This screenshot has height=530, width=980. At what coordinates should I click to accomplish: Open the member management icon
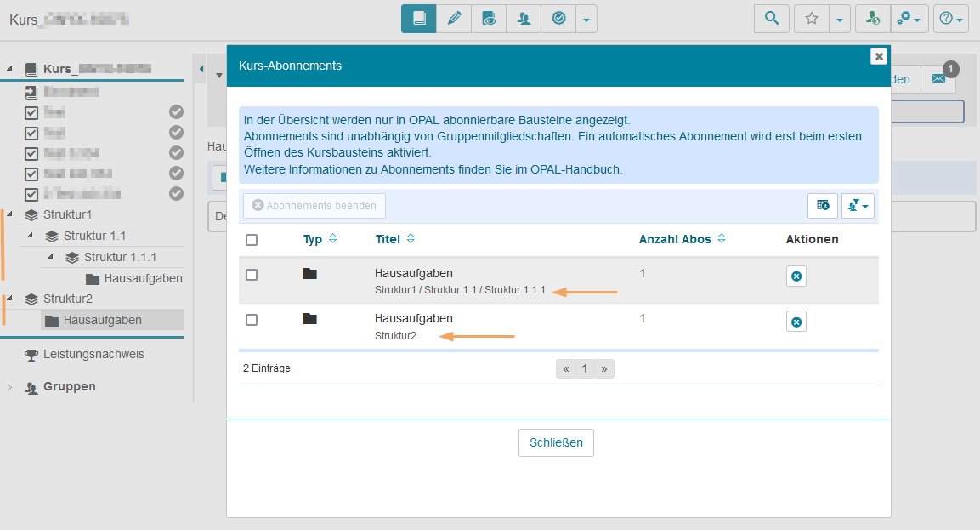(x=524, y=18)
